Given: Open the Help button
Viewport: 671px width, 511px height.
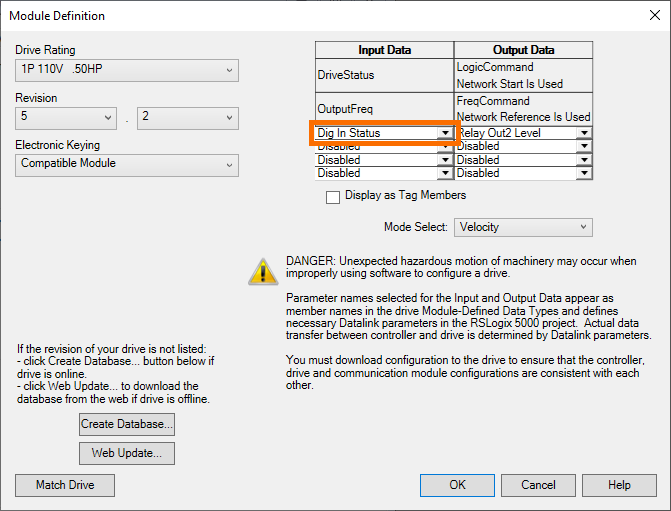Looking at the screenshot, I should pyautogui.click(x=619, y=485).
